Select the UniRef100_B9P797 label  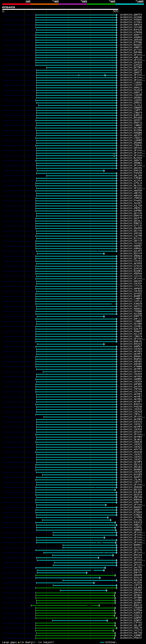[x=131, y=572]
